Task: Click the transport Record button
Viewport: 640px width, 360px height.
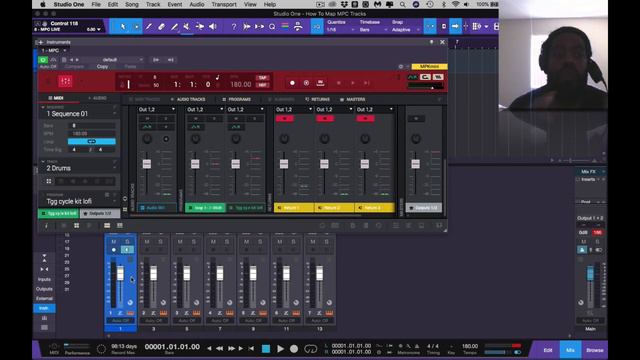Action: (294, 349)
